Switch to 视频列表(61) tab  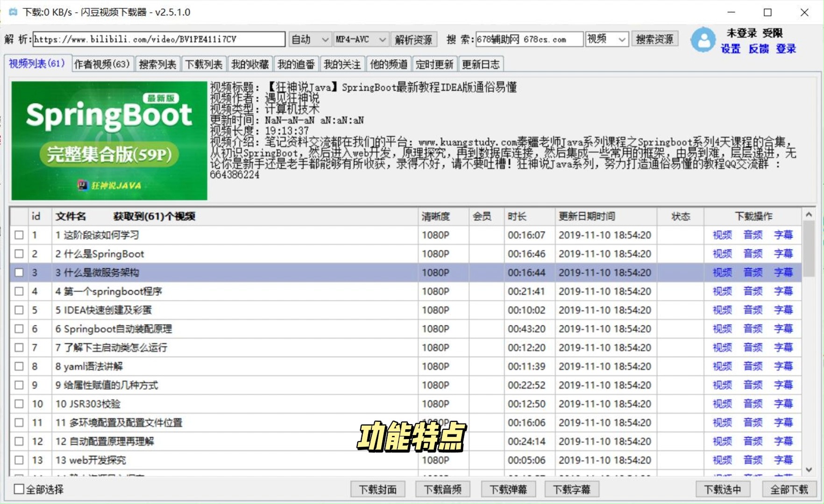pos(37,63)
